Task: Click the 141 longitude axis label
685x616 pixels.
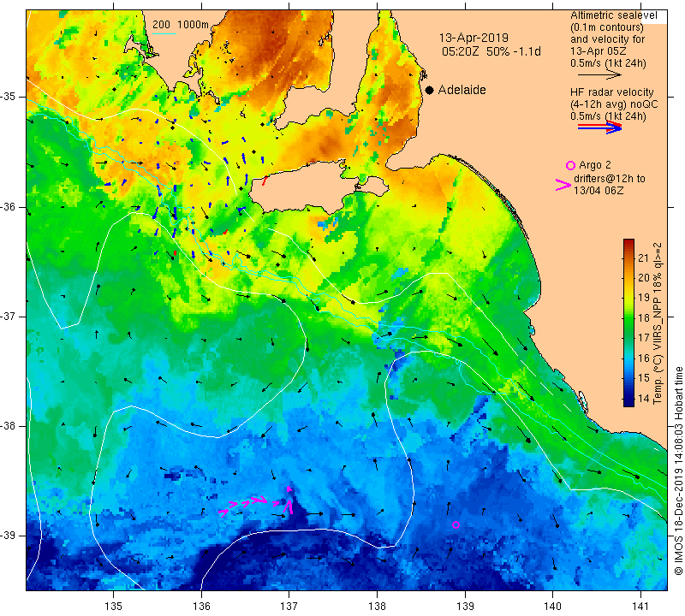Action: pos(640,606)
